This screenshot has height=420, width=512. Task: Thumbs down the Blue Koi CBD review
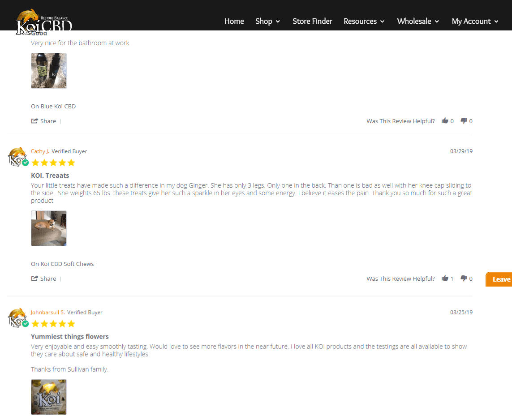coord(464,121)
